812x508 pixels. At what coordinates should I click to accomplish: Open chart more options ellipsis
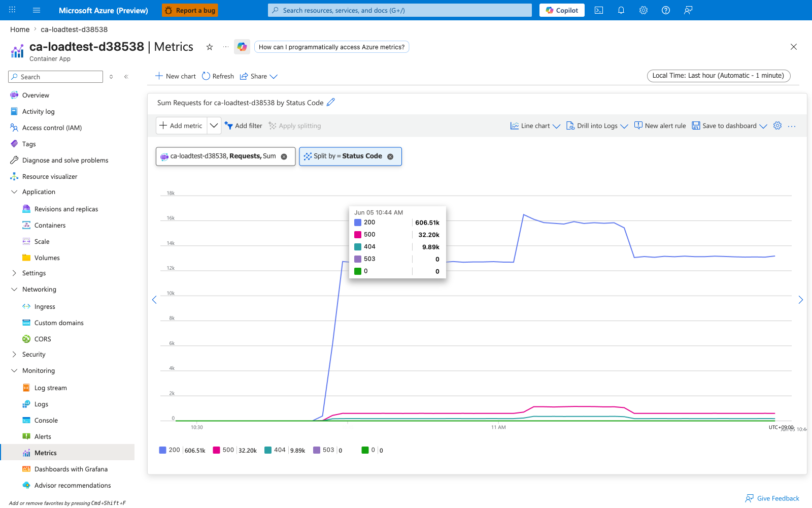coord(792,126)
